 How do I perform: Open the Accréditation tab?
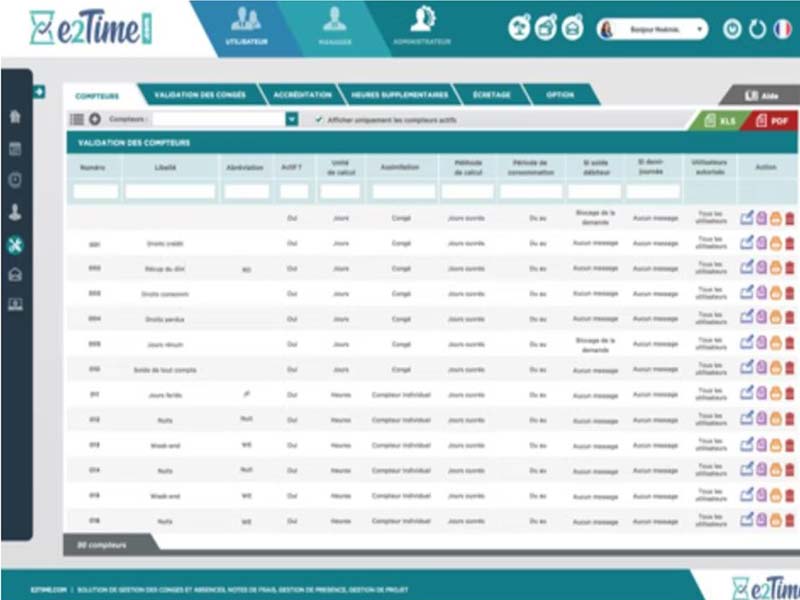302,95
